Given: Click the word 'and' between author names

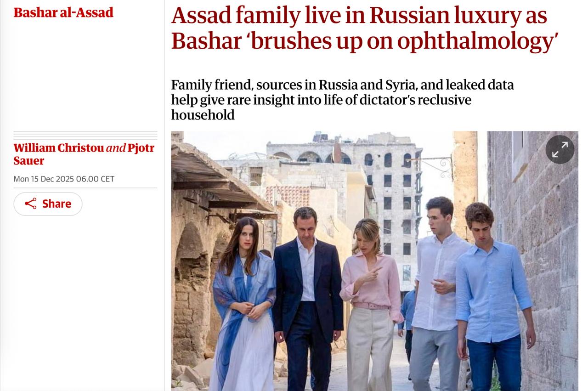Looking at the screenshot, I should [116, 148].
